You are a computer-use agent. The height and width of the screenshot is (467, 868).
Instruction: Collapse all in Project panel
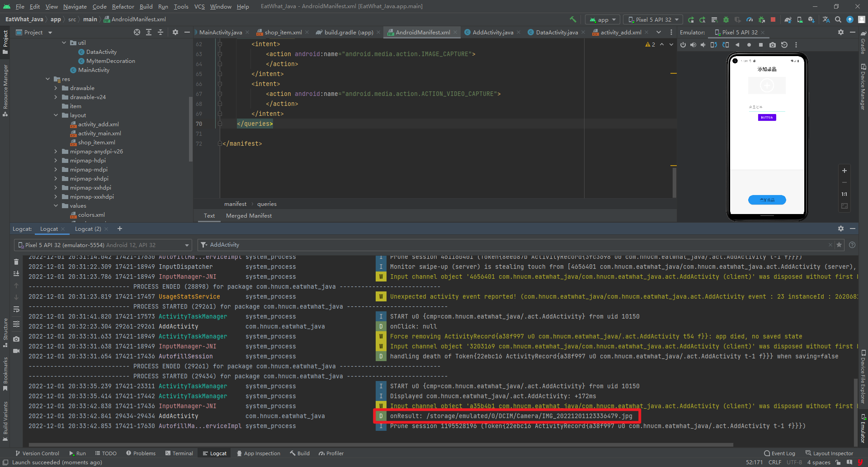pos(160,32)
